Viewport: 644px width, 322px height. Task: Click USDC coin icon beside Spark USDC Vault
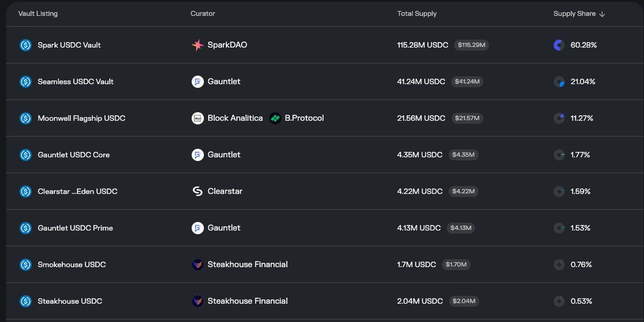[x=26, y=45]
